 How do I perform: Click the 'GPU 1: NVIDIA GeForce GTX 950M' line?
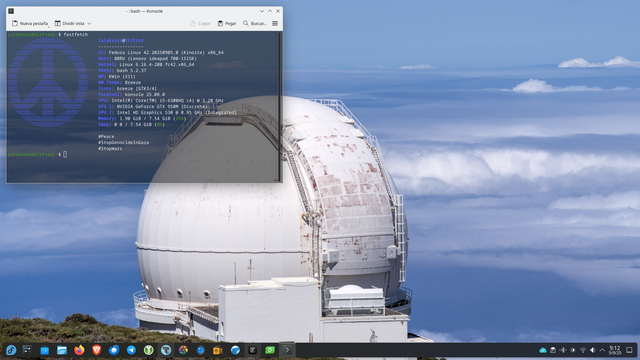click(153, 107)
